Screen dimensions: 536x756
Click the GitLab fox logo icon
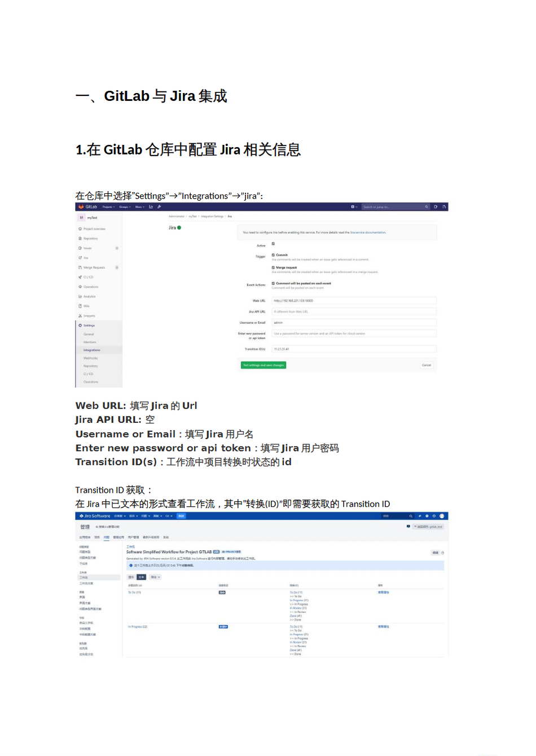coord(81,207)
